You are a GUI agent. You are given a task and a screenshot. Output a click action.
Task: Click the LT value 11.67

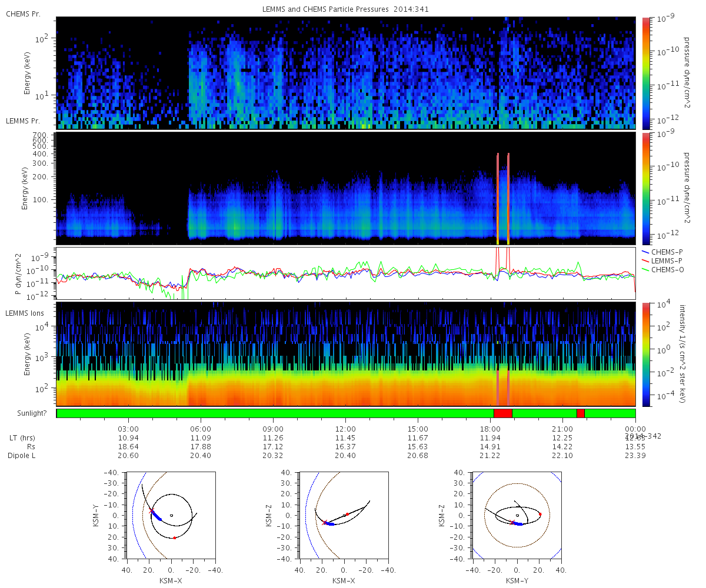pyautogui.click(x=418, y=438)
